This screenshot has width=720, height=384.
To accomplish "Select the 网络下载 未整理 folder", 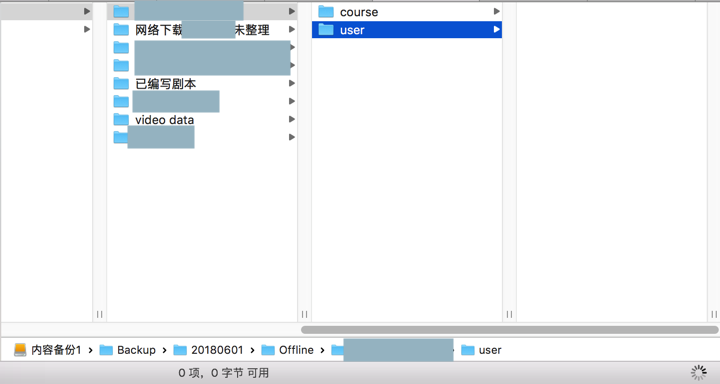I will pos(202,30).
